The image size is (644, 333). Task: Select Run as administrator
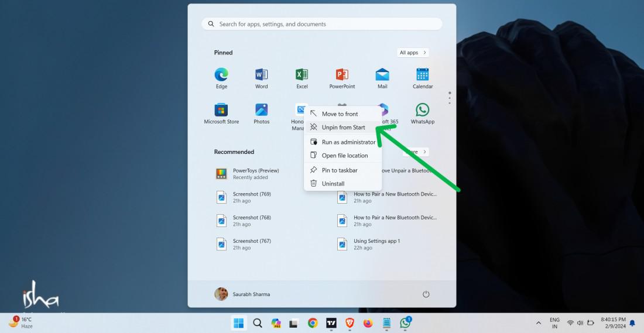coord(343,142)
